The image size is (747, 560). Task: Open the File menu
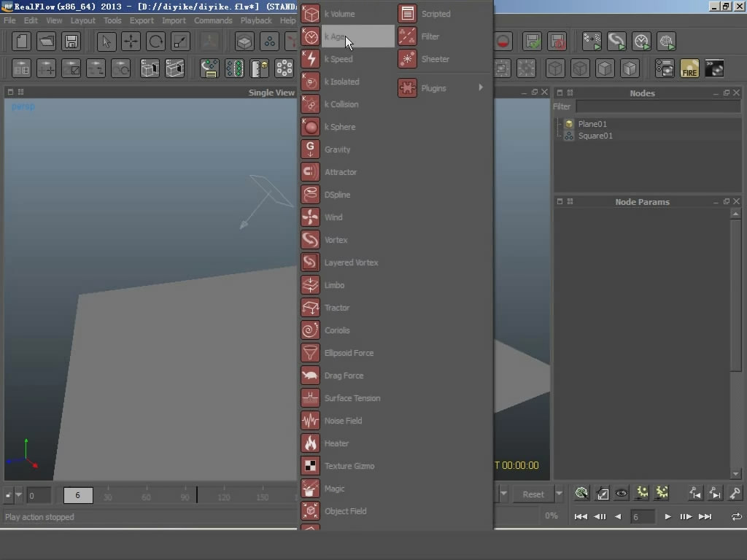9,20
